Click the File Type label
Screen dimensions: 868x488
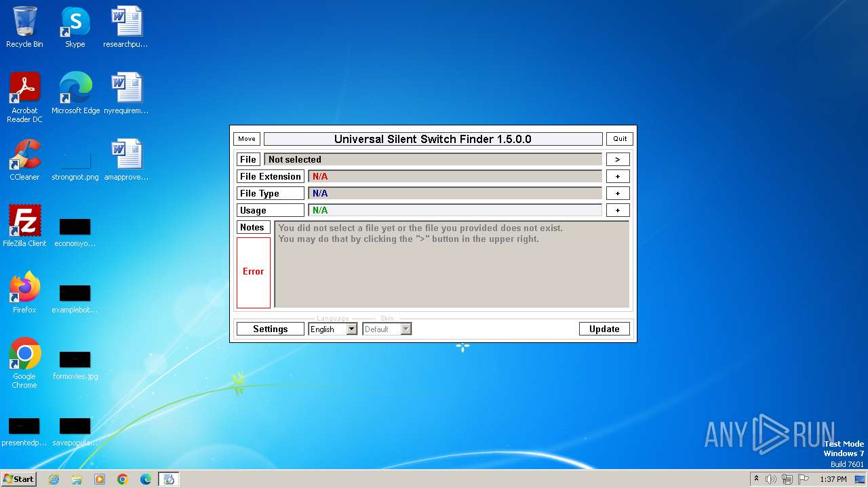271,193
